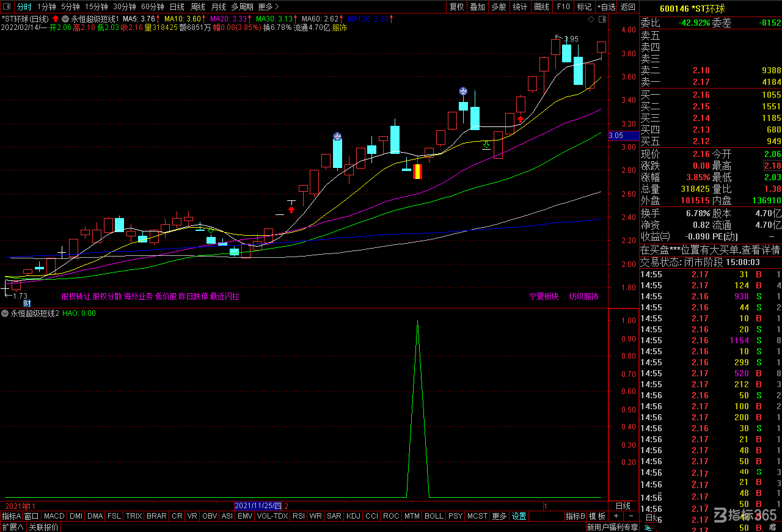Click the 模板 template tab
The width and height of the screenshot is (782, 532).
click(x=597, y=516)
